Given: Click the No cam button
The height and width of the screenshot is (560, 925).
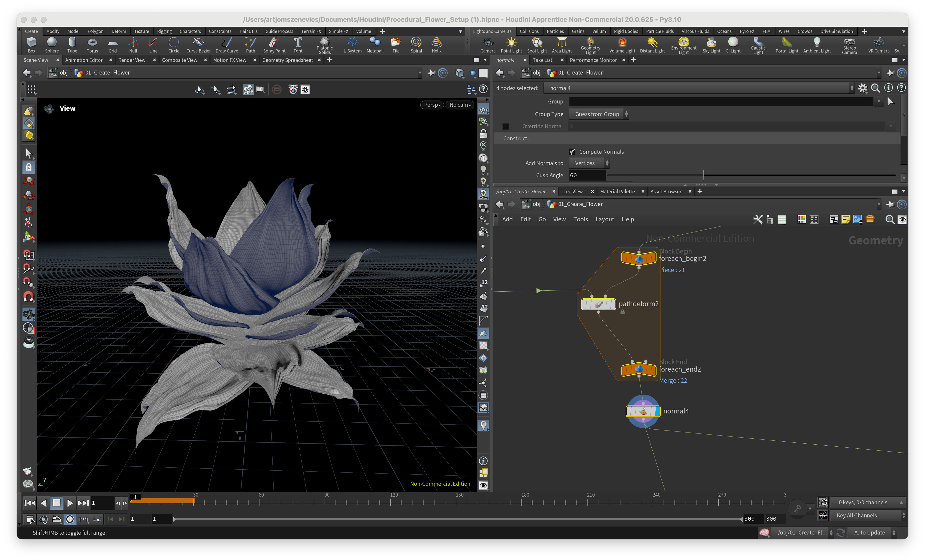Looking at the screenshot, I should pos(460,105).
